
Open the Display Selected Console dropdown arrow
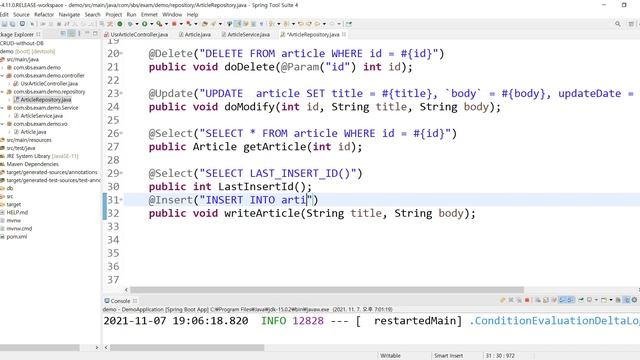click(596, 300)
